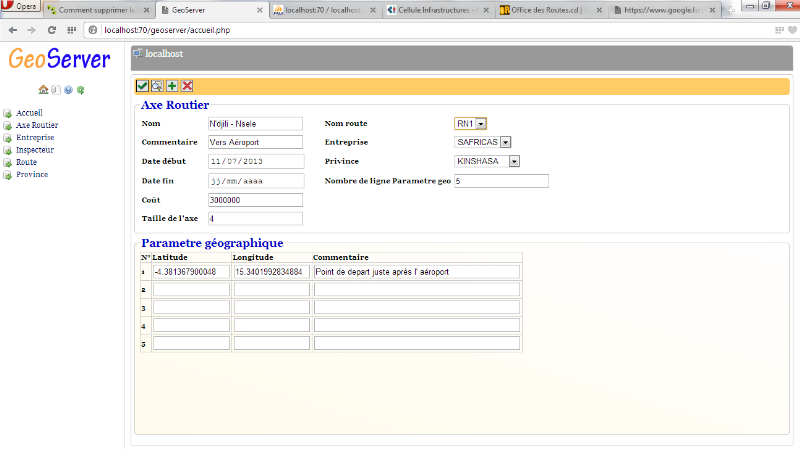Image resolution: width=800 pixels, height=449 pixels.
Task: Click the green checkmark validate icon
Action: pos(142,86)
